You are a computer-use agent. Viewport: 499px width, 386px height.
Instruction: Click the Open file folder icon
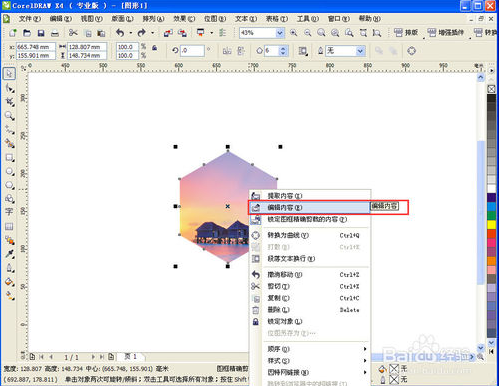[x=27, y=33]
